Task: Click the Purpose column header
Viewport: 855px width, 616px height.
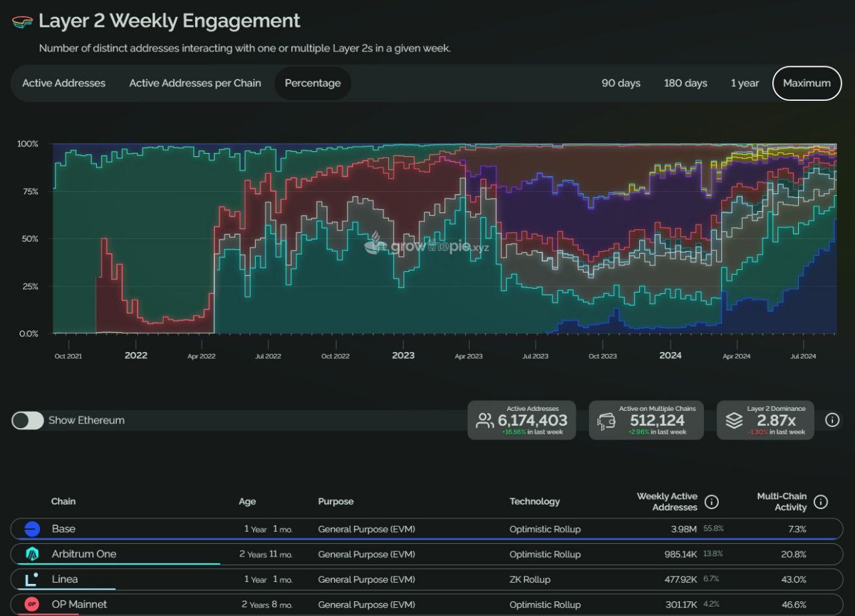Action: (x=336, y=501)
